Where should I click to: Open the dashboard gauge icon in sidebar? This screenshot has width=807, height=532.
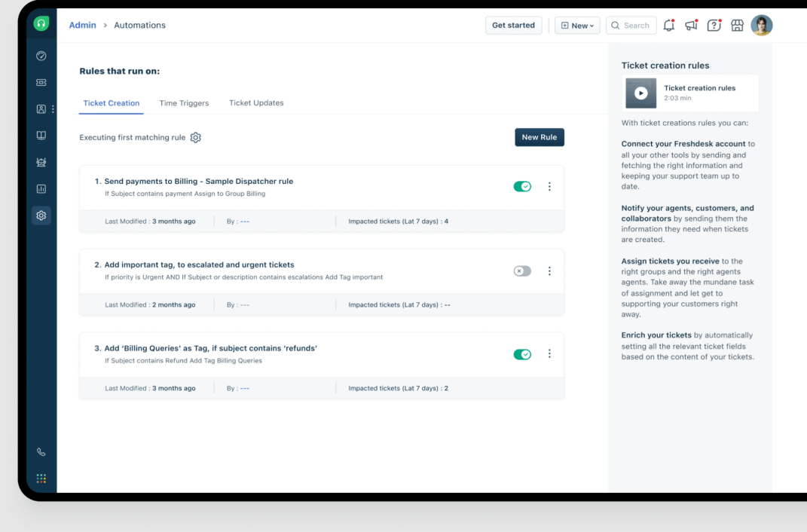coord(41,56)
